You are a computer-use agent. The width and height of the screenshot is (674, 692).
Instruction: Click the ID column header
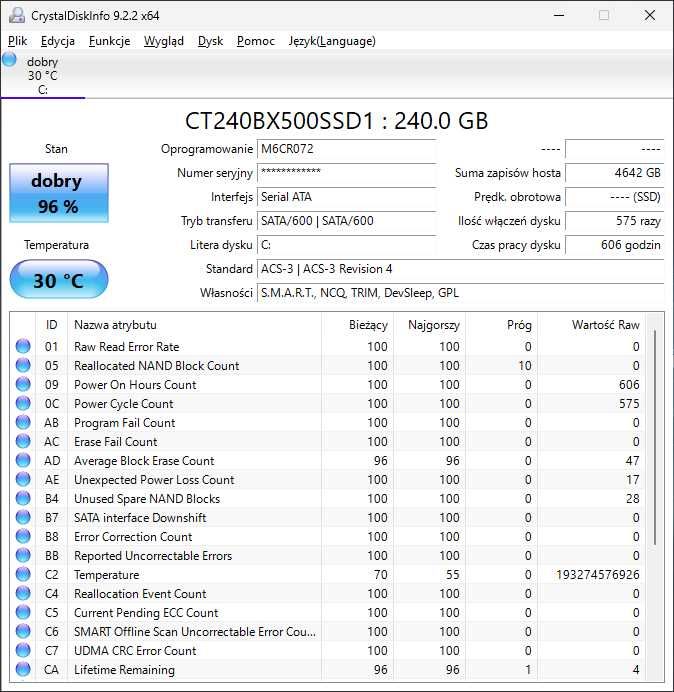click(52, 325)
